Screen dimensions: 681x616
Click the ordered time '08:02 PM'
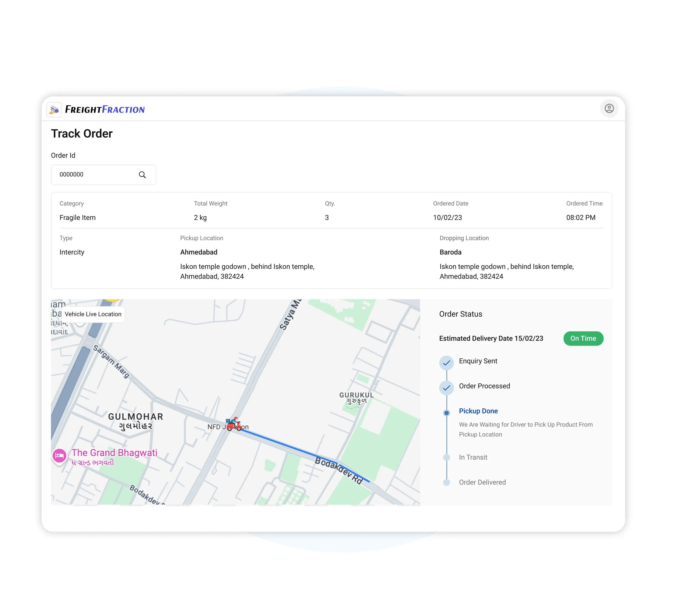tap(581, 218)
